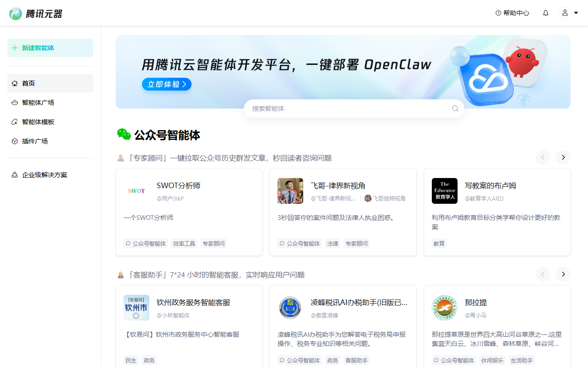Click the OpenClaw banner image
The height and width of the screenshot is (368, 588).
pyautogui.click(x=343, y=72)
